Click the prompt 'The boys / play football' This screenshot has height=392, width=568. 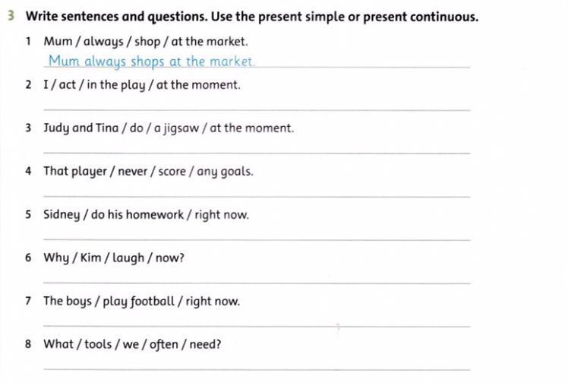[141, 302]
